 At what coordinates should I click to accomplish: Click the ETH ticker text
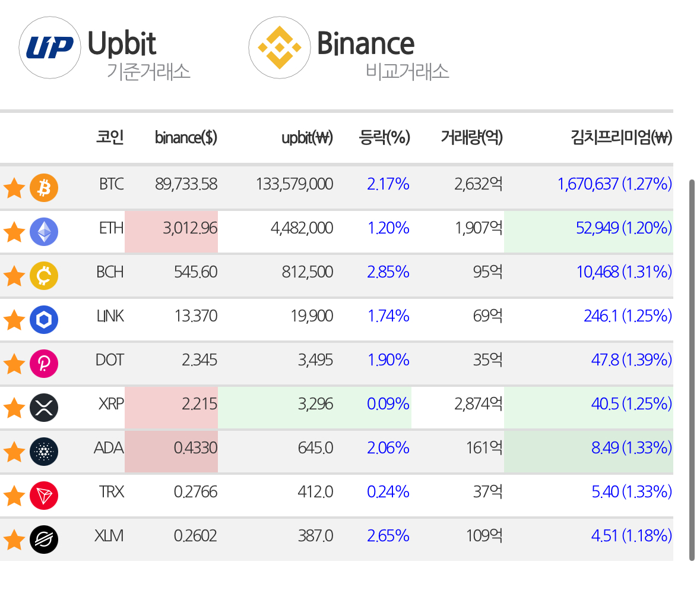(x=112, y=228)
